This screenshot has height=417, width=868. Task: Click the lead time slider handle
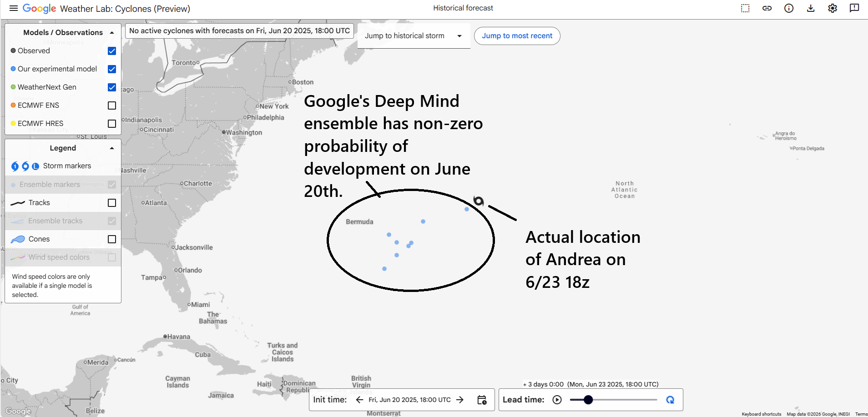pyautogui.click(x=588, y=400)
